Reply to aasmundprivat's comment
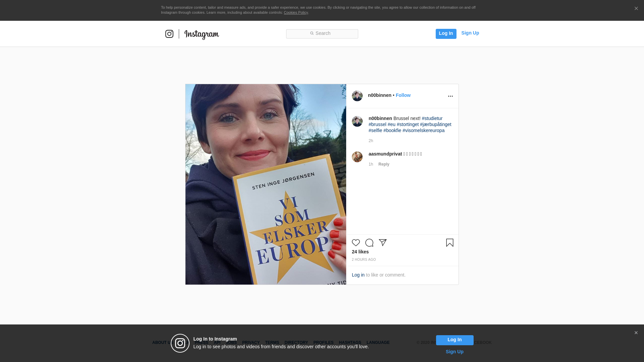Screen dimensions: 644x362 click(384, 164)
